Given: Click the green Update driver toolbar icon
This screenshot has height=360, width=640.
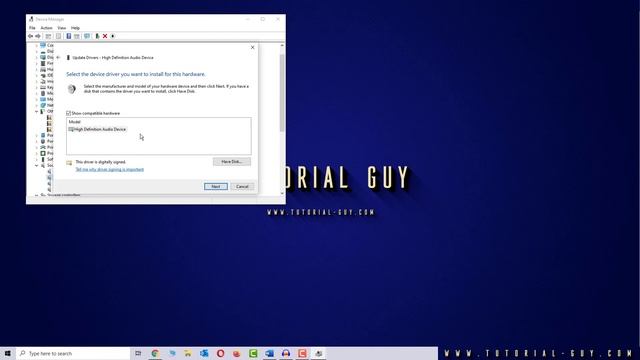Looking at the screenshot, I should click(x=97, y=36).
